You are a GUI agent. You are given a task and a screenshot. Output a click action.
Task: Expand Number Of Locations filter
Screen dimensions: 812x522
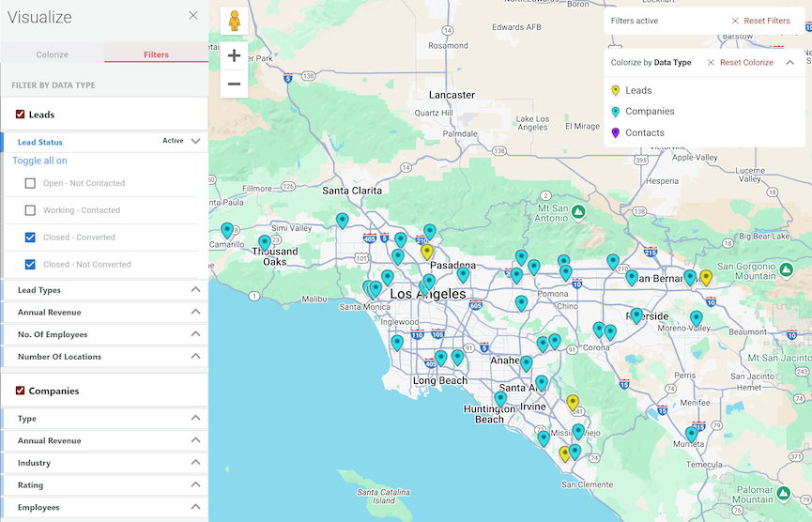pyautogui.click(x=195, y=356)
